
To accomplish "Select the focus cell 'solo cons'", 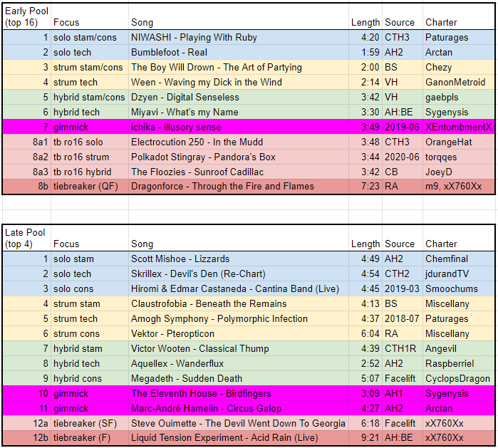I will point(90,289).
